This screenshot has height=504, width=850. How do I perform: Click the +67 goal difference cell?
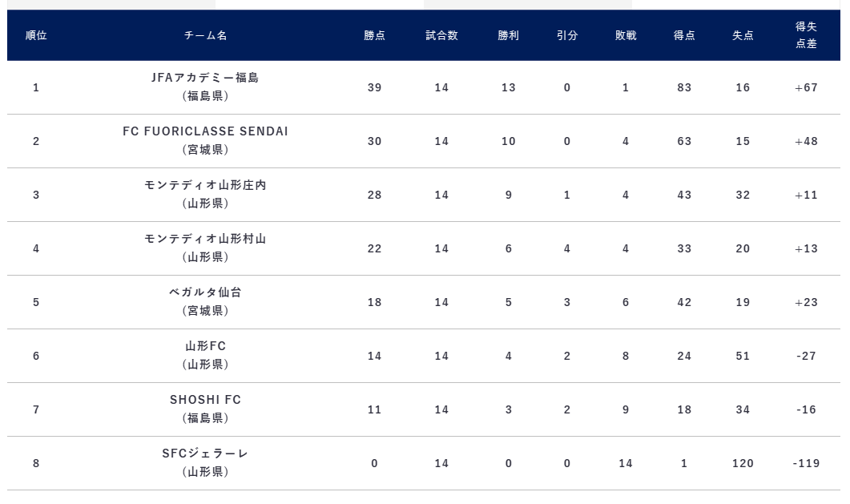click(x=806, y=87)
